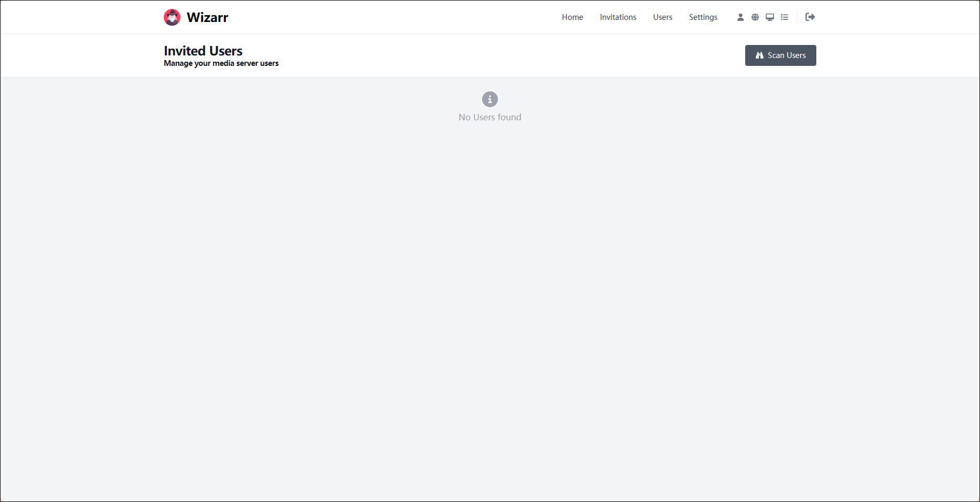Toggle the theme using the monitor icon
Image resolution: width=980 pixels, height=502 pixels.
770,17
